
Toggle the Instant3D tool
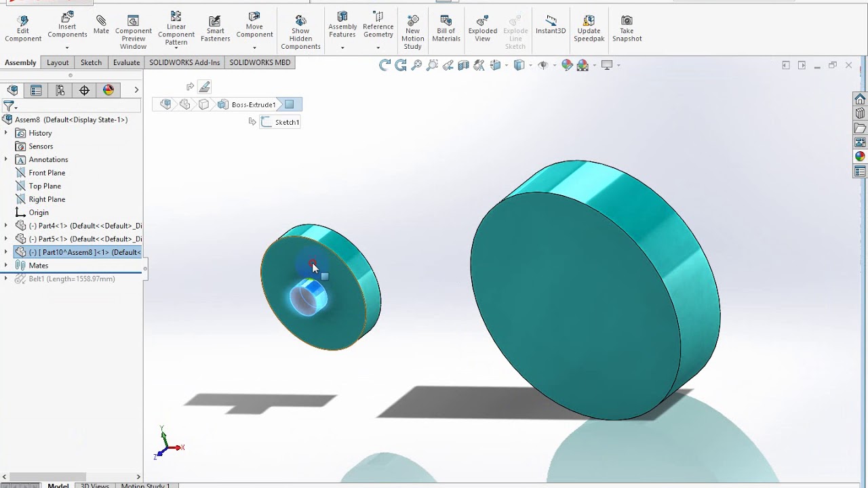551,25
